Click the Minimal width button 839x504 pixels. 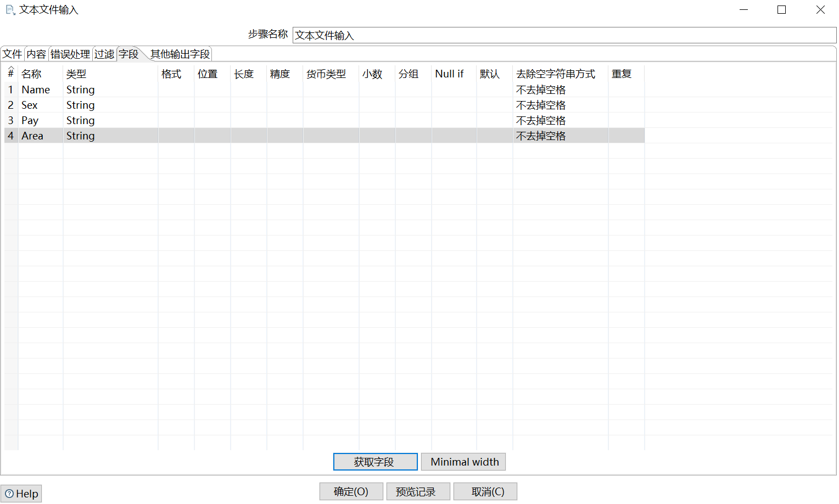tap(463, 462)
